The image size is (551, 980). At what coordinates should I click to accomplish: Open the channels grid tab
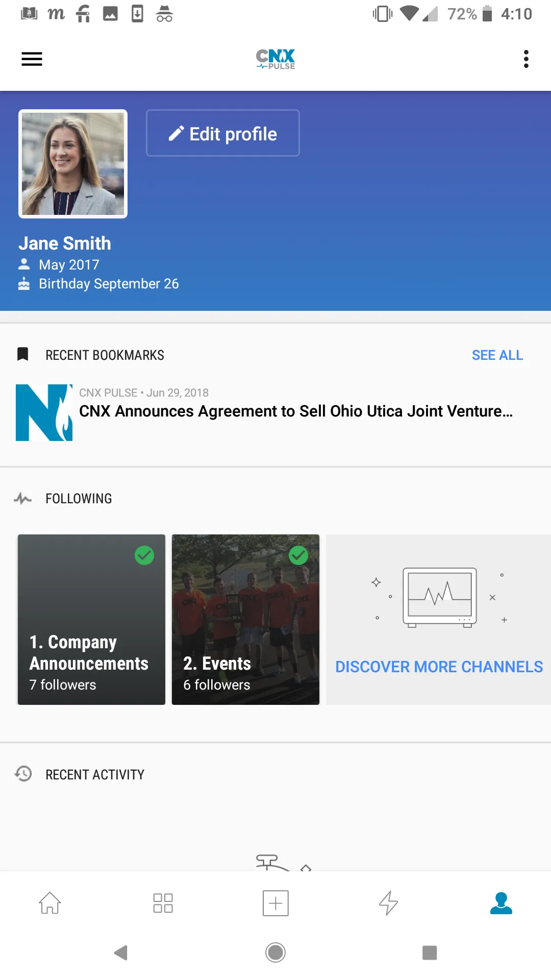tap(163, 902)
